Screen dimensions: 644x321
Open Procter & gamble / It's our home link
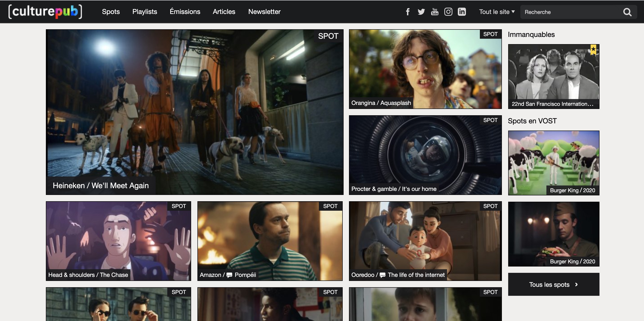click(x=394, y=189)
